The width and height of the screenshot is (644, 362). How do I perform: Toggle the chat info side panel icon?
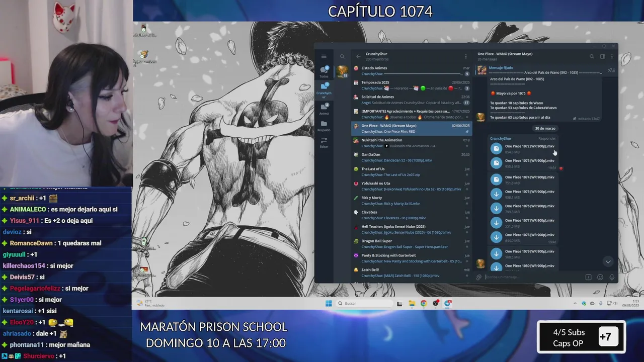pos(602,56)
